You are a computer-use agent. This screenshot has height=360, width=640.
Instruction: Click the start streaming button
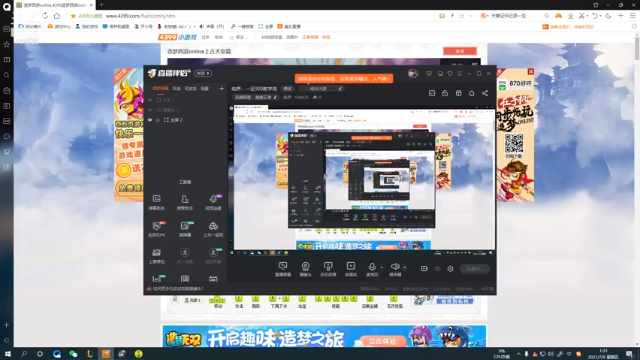tap(475, 269)
